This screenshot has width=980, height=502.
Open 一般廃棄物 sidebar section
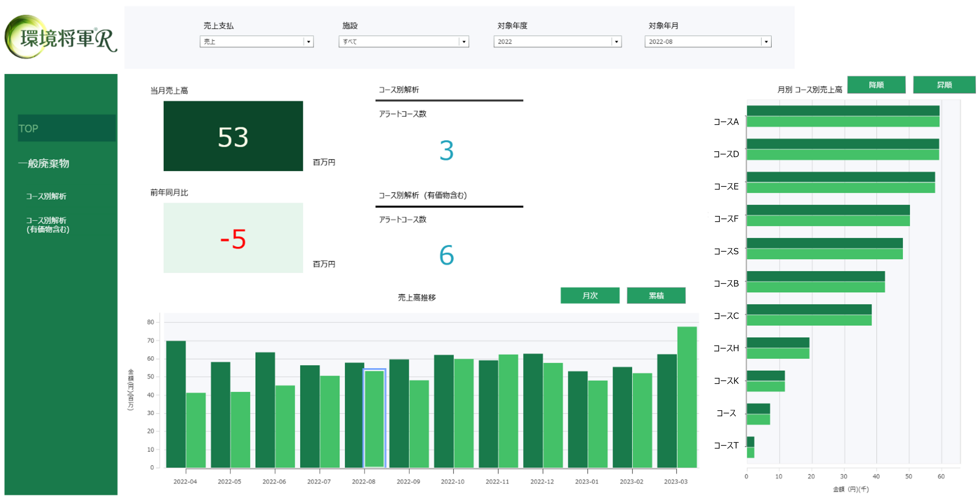44,164
